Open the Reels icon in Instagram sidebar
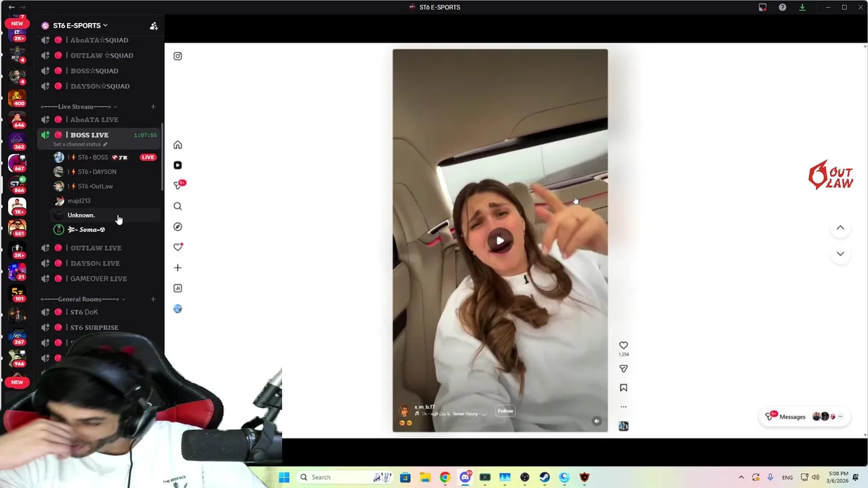This screenshot has height=488, width=868. point(178,165)
